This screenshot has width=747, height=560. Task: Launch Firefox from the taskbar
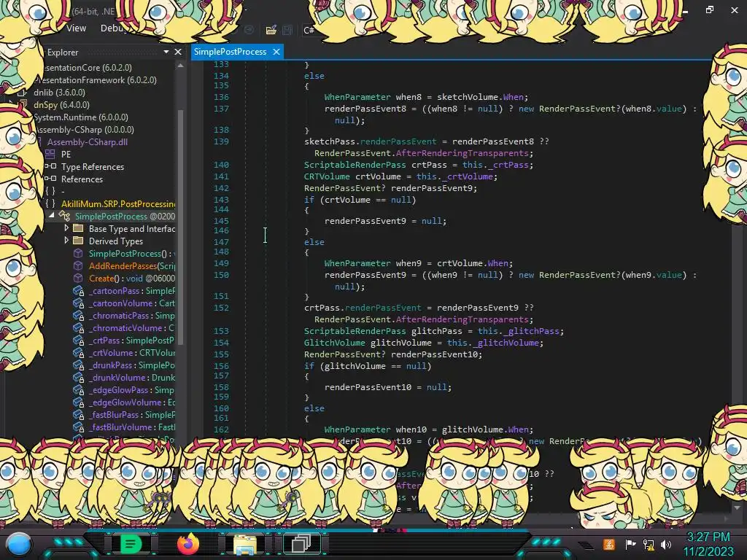[x=187, y=544]
